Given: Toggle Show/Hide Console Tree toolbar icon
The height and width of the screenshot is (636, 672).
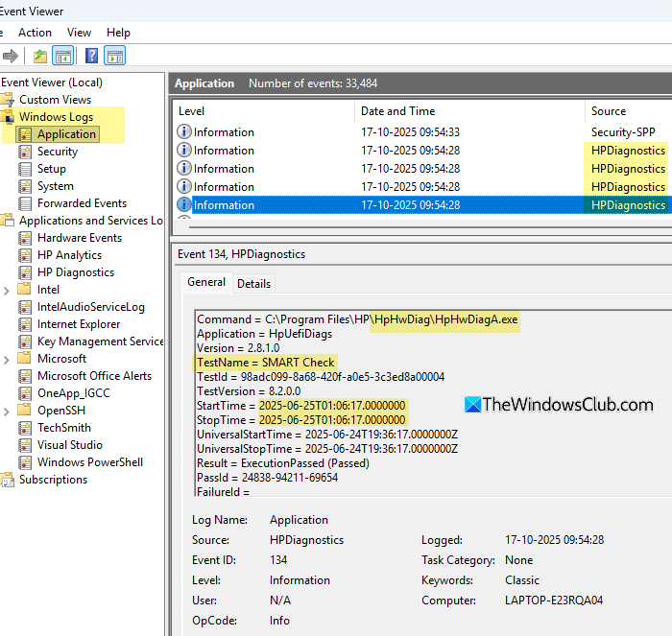Looking at the screenshot, I should 63,56.
